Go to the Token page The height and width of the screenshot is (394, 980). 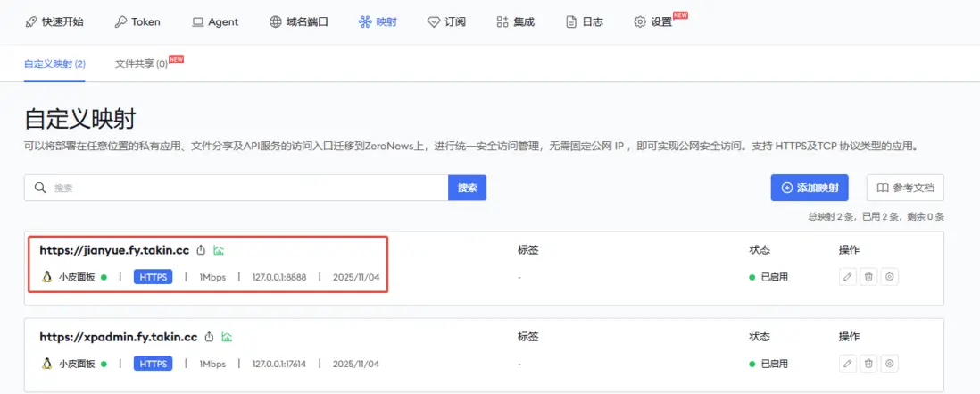(x=137, y=21)
